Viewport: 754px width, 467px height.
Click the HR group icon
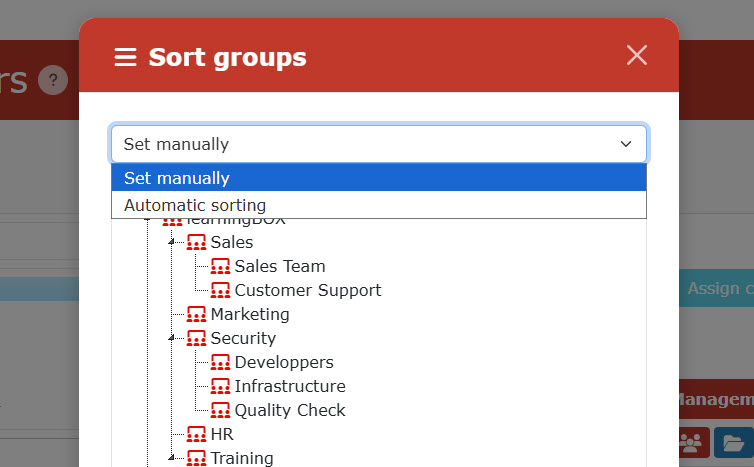196,435
